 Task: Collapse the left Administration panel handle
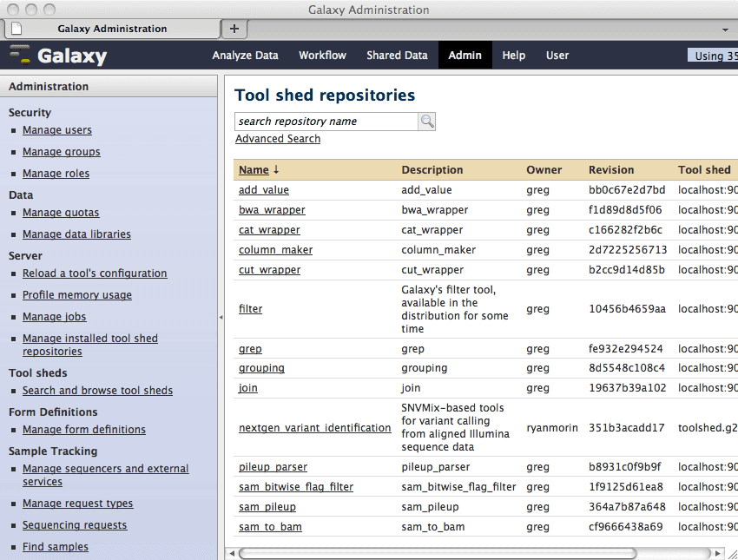[221, 318]
